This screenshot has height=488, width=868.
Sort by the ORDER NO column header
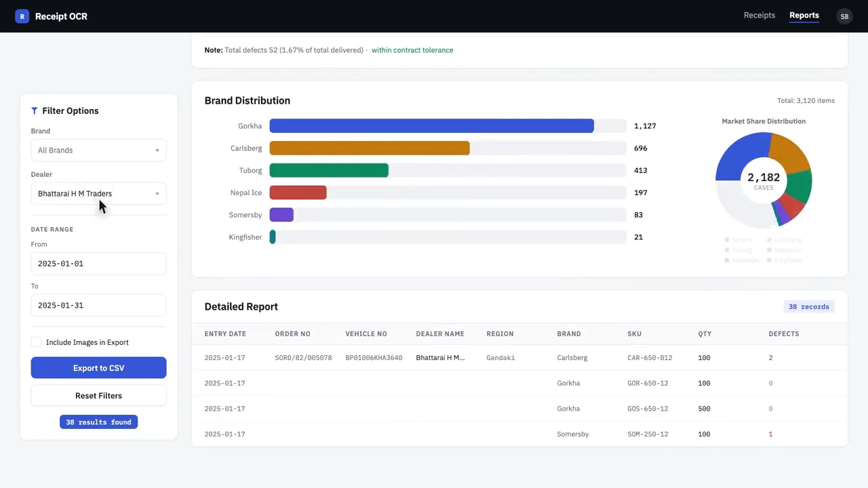[x=292, y=334]
